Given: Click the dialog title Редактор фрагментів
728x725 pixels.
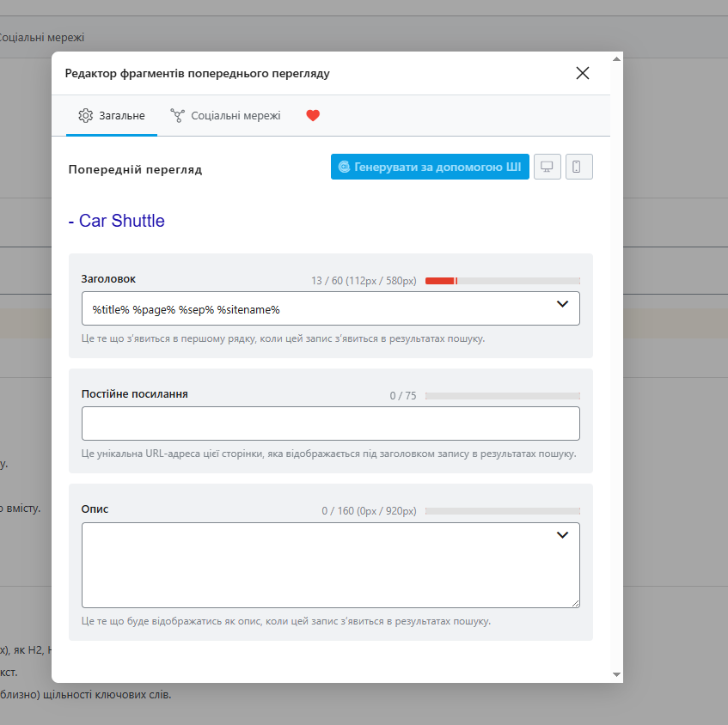Looking at the screenshot, I should [198, 73].
